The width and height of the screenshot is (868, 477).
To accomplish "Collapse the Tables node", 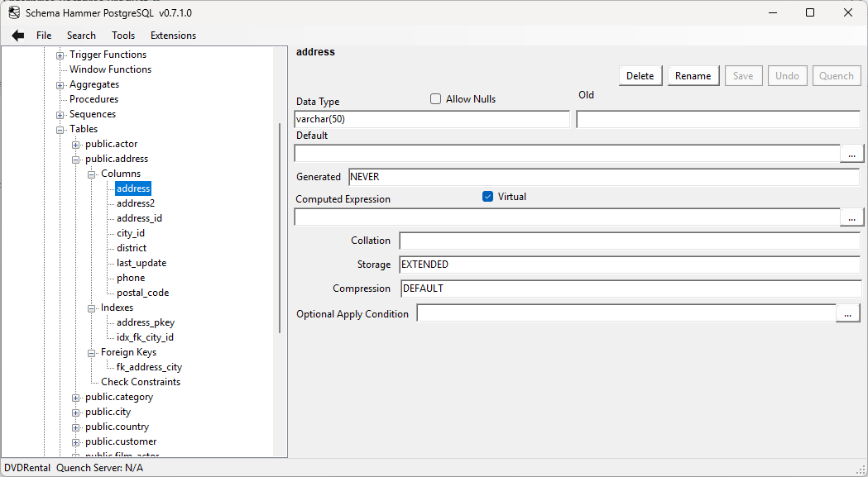I will tap(59, 128).
